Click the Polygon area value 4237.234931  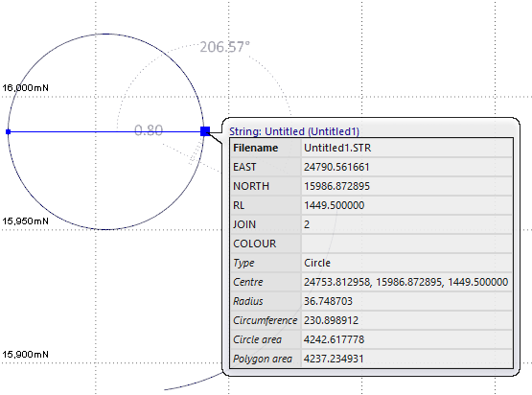334,359
